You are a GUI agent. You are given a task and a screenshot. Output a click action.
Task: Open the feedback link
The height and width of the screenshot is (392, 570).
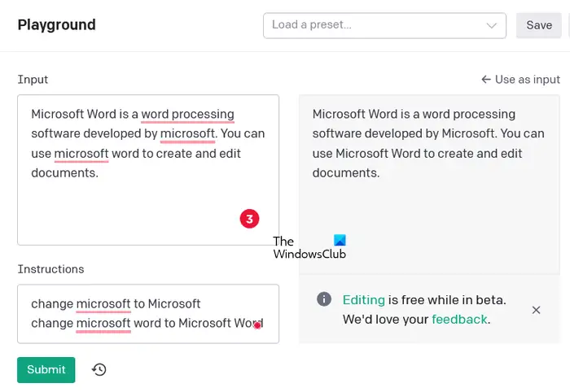pos(459,320)
